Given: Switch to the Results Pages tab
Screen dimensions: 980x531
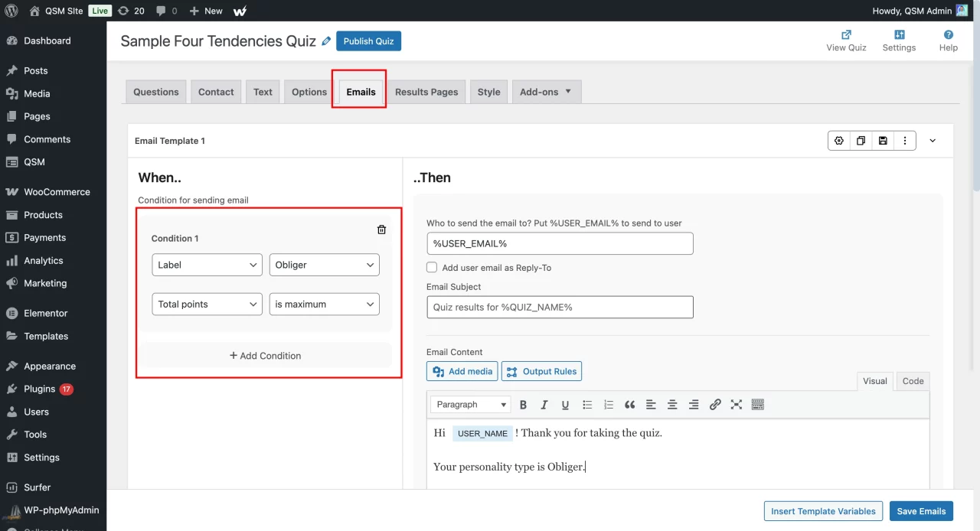Looking at the screenshot, I should (x=426, y=91).
